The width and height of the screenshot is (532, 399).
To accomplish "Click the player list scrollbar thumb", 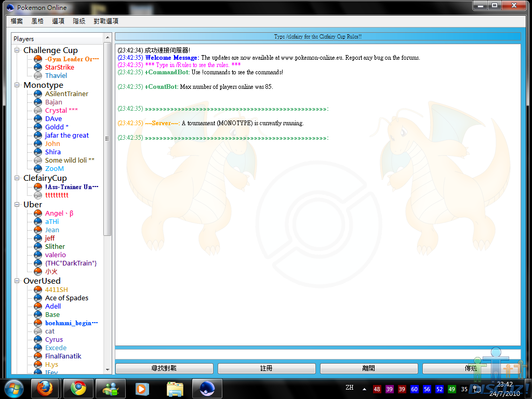I will click(107, 139).
